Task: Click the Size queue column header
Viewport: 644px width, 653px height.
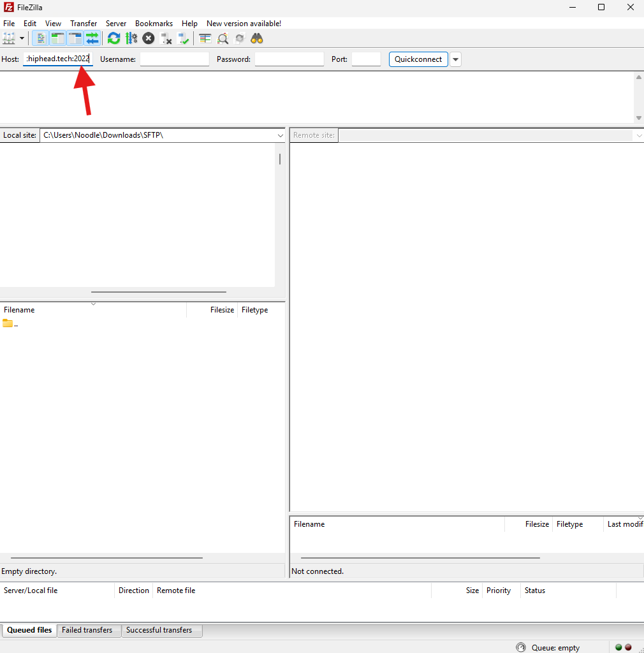Action: click(457, 591)
